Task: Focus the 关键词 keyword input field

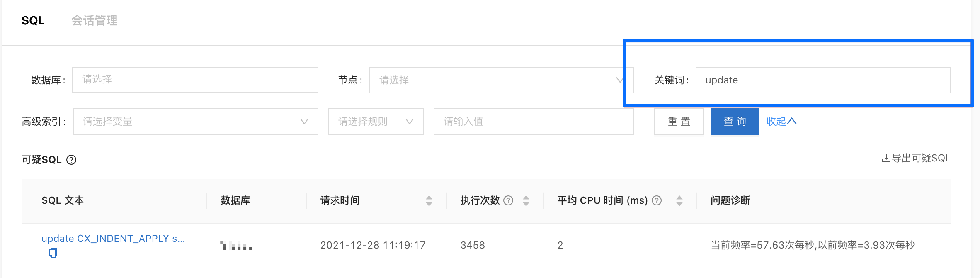Action: (x=823, y=80)
